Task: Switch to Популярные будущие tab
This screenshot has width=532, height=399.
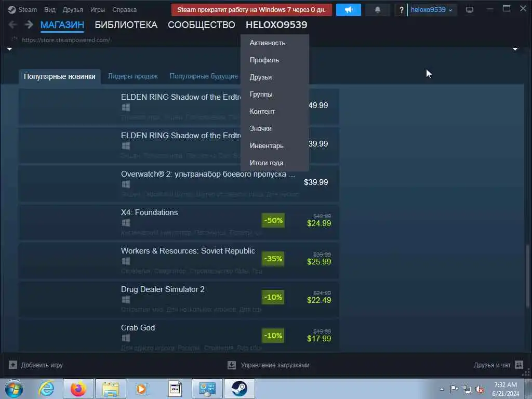Action: pos(204,76)
